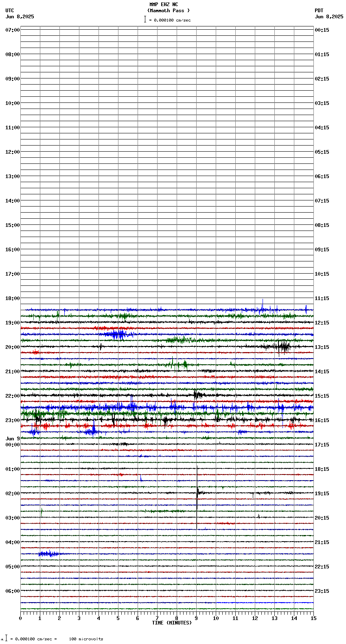This screenshot has height=644, width=346.
Task: Click the "10:00" UTC time label
Action: (13, 103)
